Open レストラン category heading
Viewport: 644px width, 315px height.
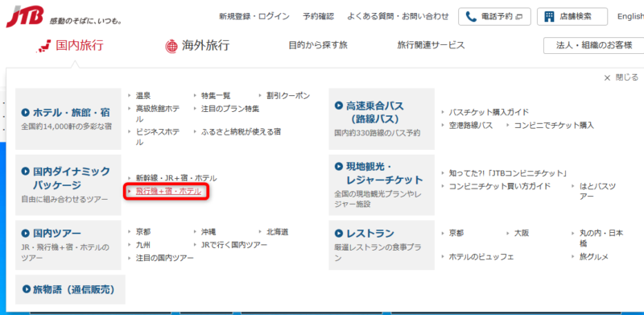[370, 234]
